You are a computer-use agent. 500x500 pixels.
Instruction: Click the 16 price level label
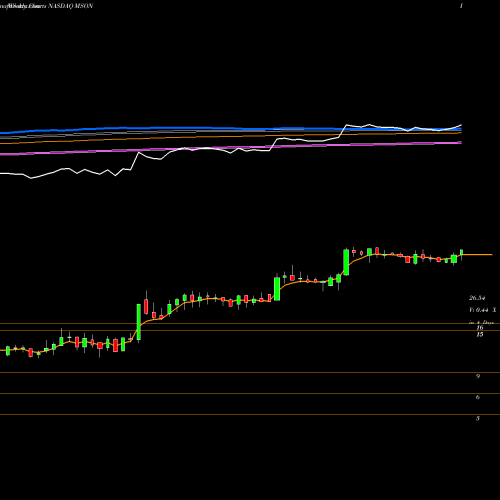[x=480, y=328]
